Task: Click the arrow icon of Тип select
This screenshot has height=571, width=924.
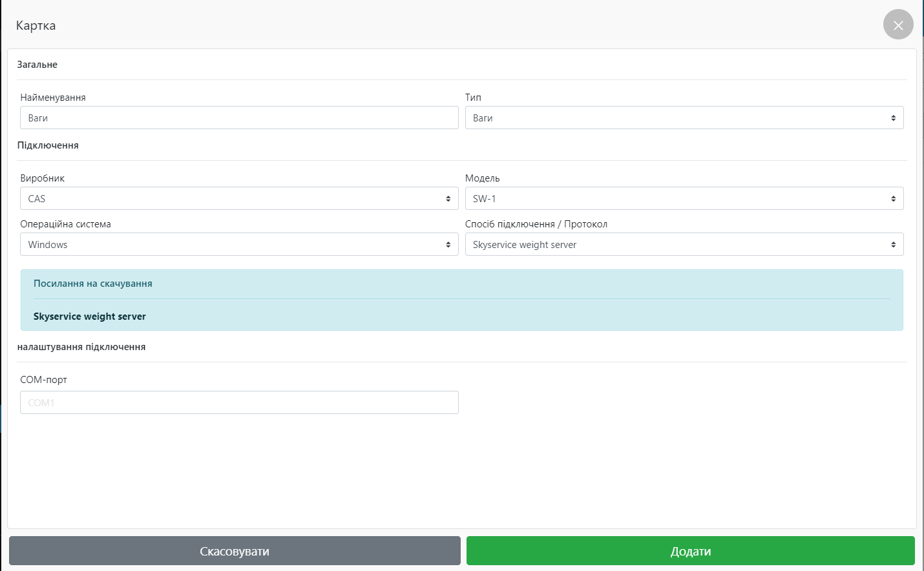Action: (x=893, y=118)
